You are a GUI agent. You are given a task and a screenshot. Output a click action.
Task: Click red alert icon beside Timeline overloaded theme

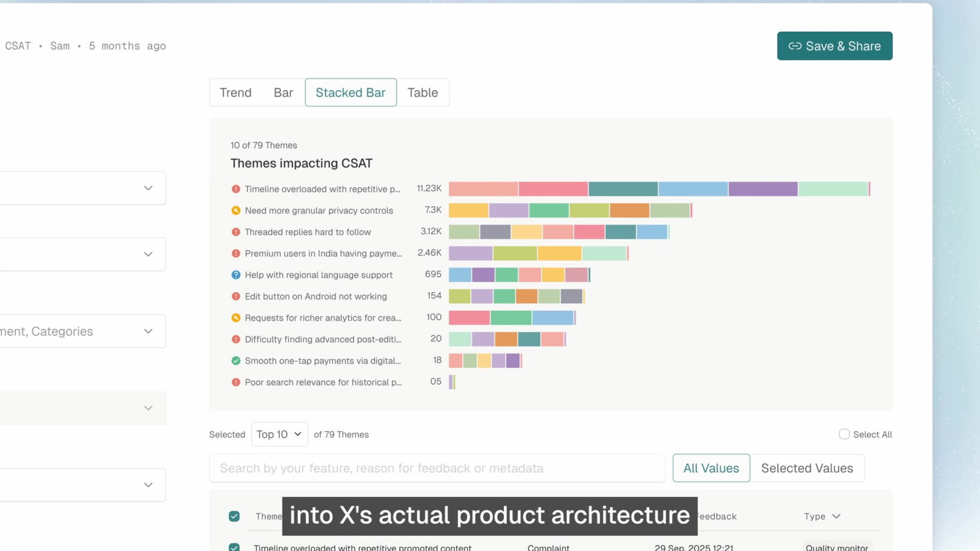point(236,189)
